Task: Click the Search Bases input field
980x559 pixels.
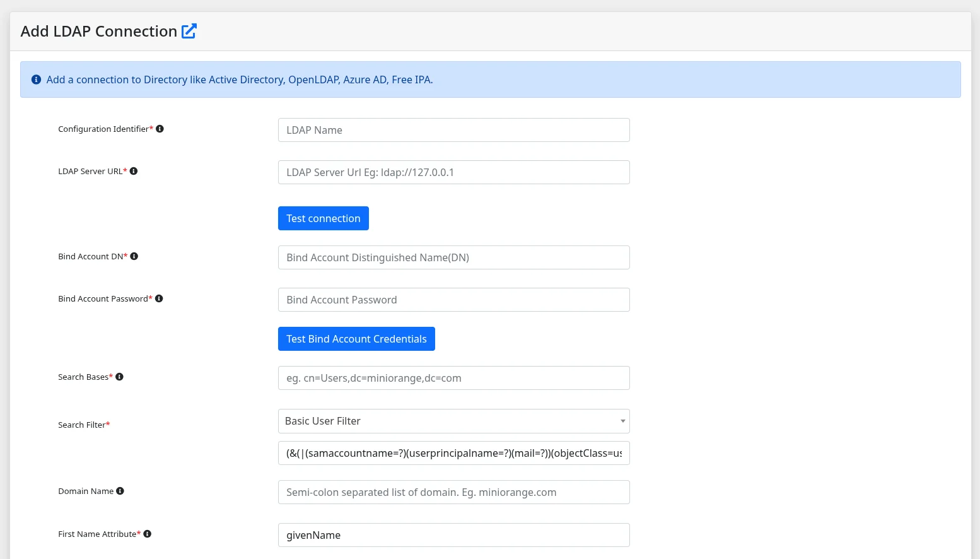Action: tap(453, 377)
